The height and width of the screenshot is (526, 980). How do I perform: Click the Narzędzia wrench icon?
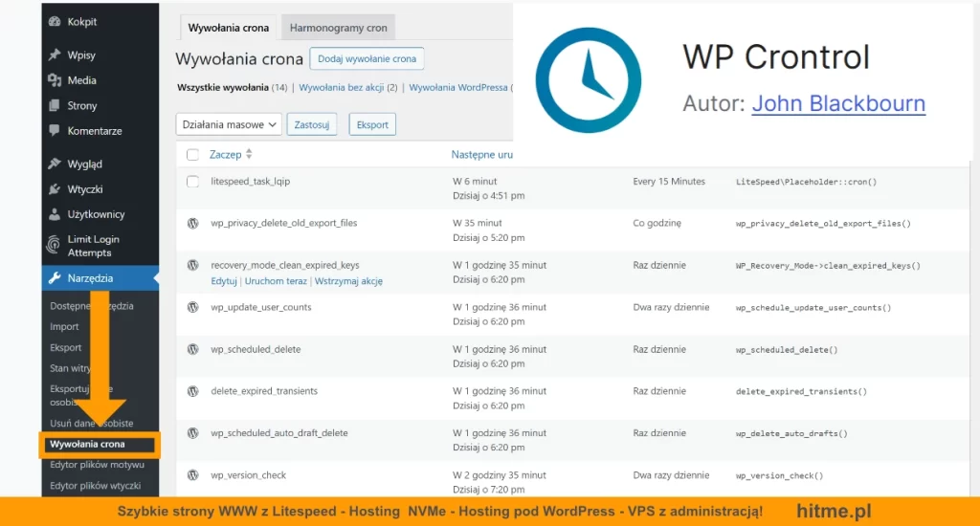click(55, 278)
